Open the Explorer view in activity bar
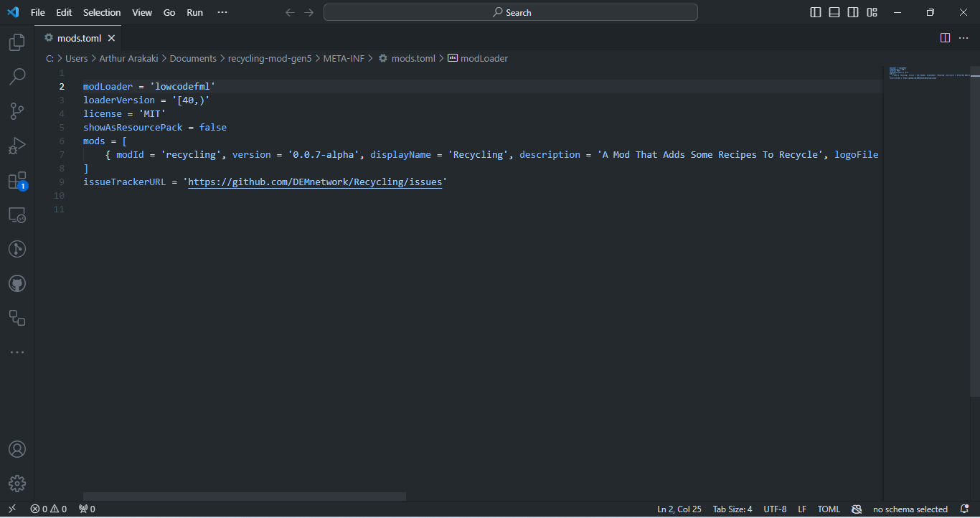 click(17, 43)
